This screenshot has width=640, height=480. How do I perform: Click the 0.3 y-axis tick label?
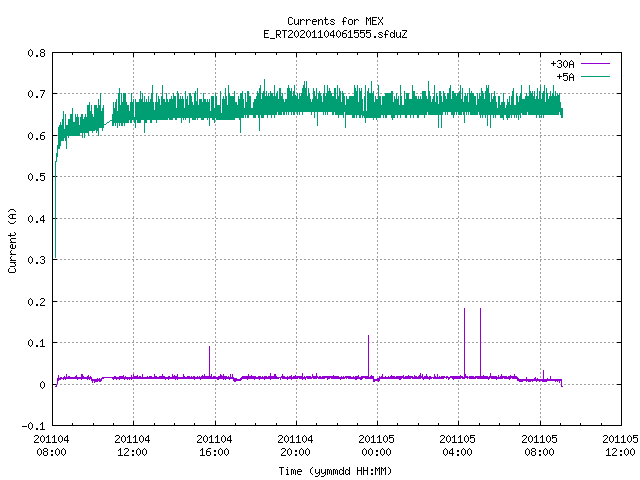pyautogui.click(x=36, y=260)
